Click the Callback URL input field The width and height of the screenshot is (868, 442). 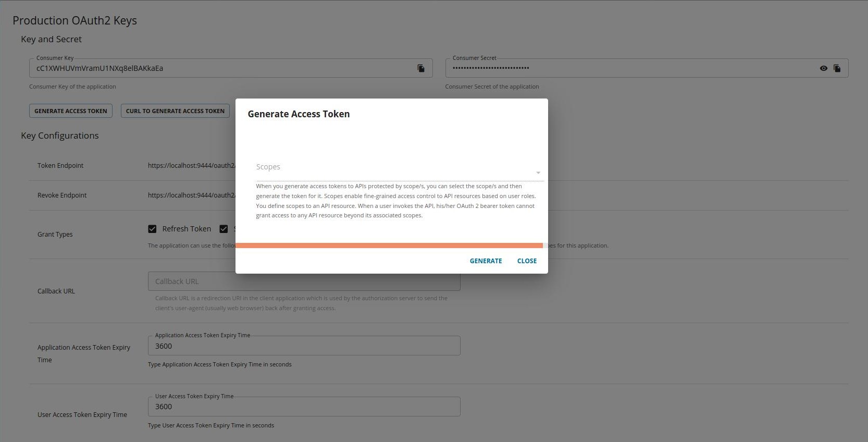(304, 281)
